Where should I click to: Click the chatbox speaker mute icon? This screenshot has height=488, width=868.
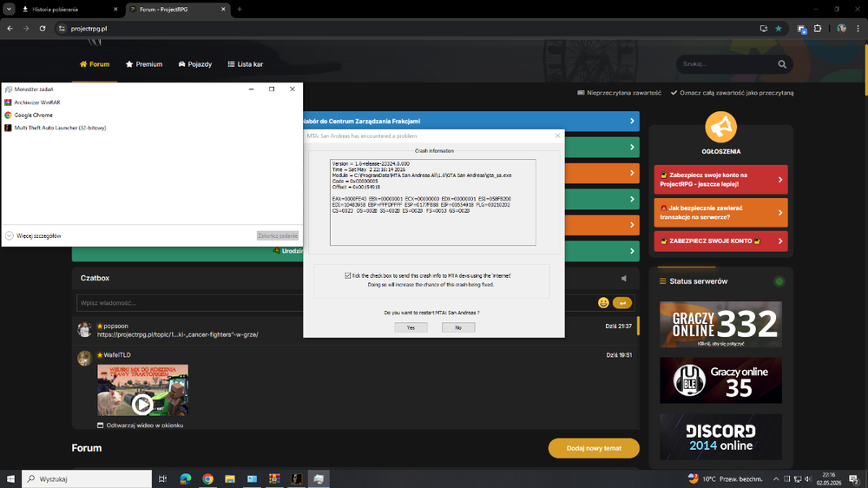pos(624,279)
